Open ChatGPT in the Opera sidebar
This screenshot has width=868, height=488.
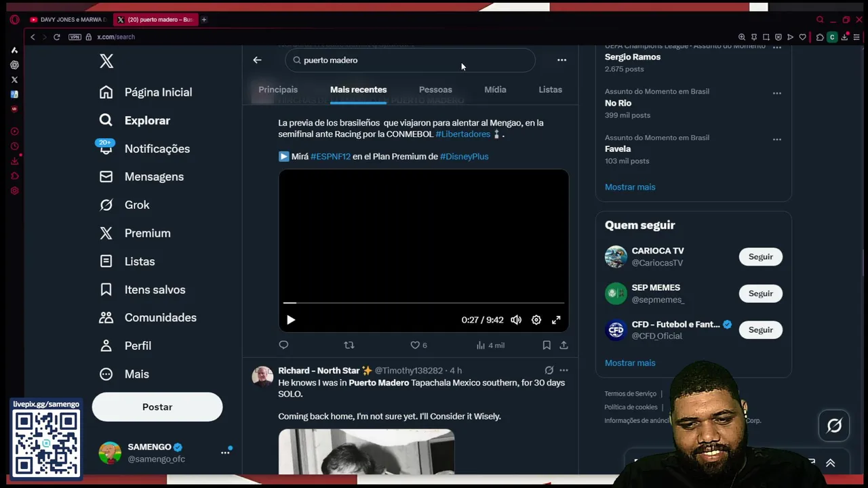point(14,65)
